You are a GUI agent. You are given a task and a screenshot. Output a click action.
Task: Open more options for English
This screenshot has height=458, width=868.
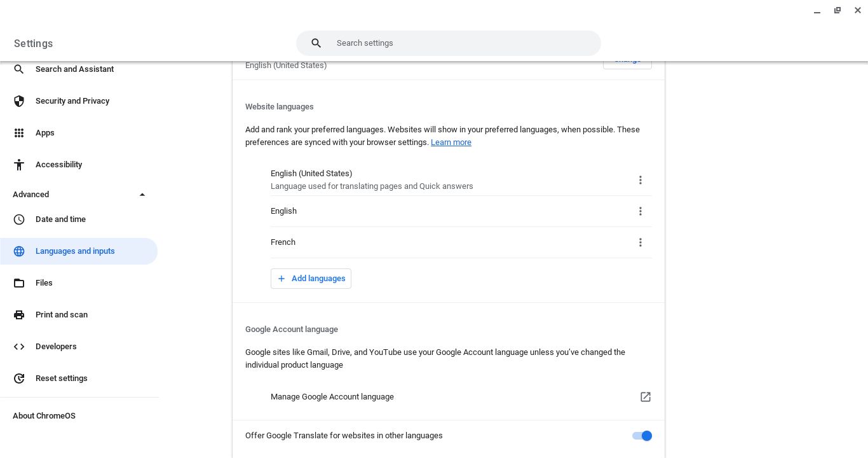(x=641, y=211)
